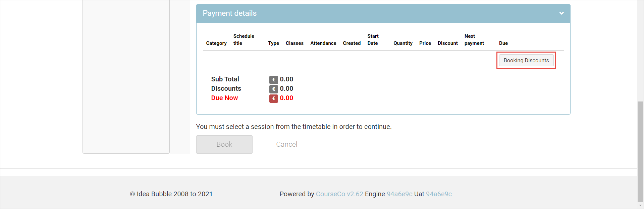
Task: Click the Payment details header
Action: click(230, 13)
